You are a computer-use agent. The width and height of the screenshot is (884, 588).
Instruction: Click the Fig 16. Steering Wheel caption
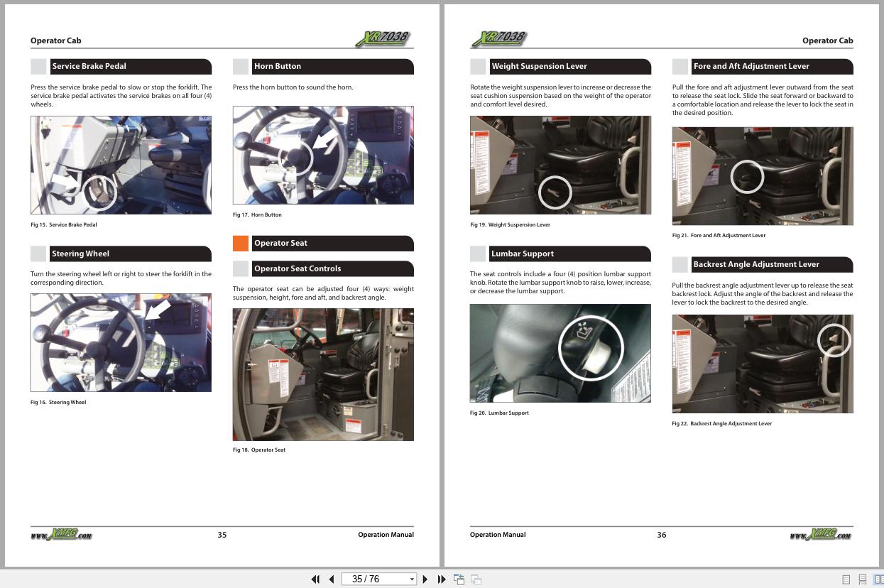pos(58,402)
